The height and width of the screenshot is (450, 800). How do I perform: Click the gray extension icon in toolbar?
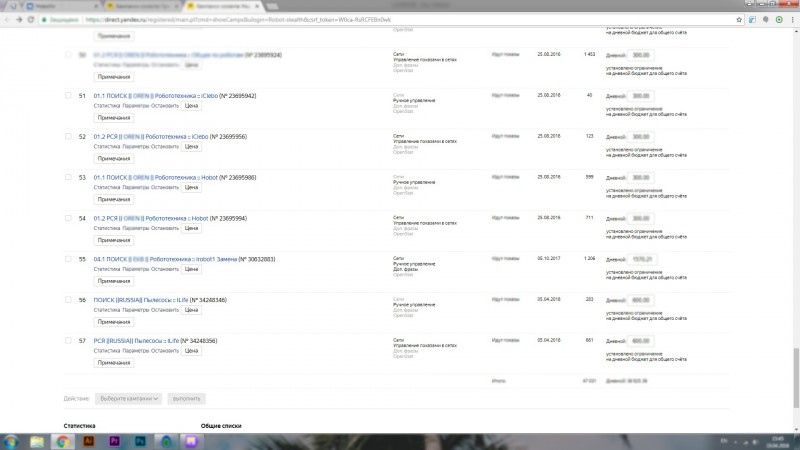click(x=766, y=19)
